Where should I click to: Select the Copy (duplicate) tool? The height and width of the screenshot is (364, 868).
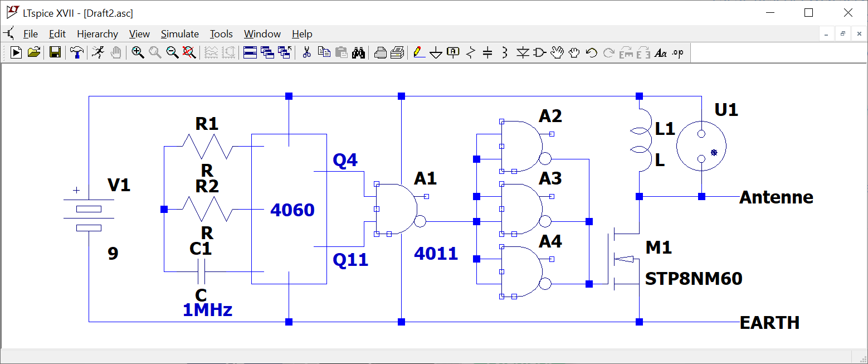click(x=324, y=52)
